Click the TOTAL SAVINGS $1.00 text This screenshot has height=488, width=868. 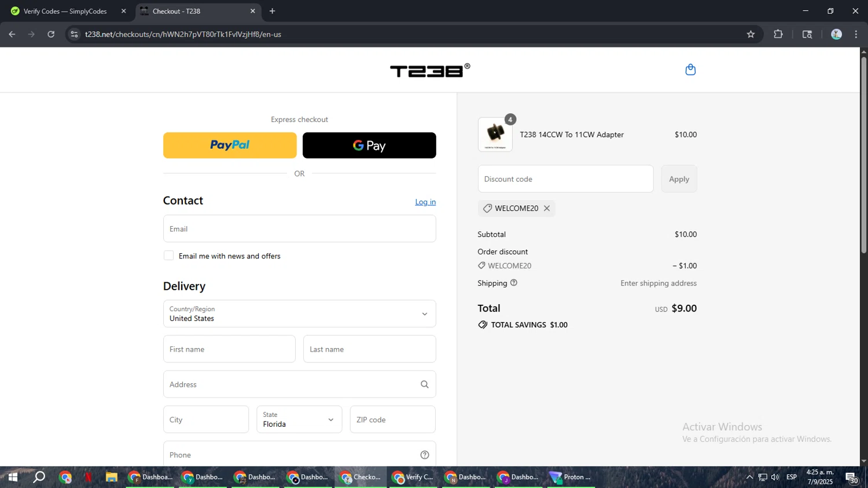click(529, 325)
